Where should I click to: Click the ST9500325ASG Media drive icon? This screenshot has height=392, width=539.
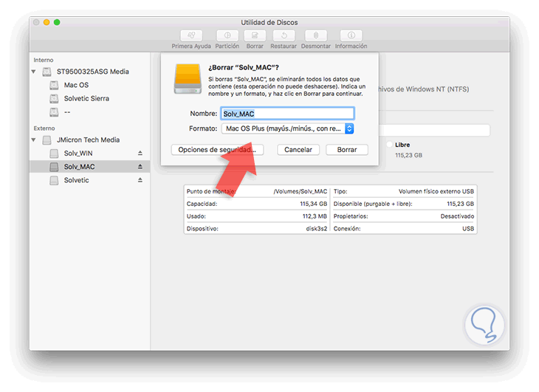tap(47, 72)
